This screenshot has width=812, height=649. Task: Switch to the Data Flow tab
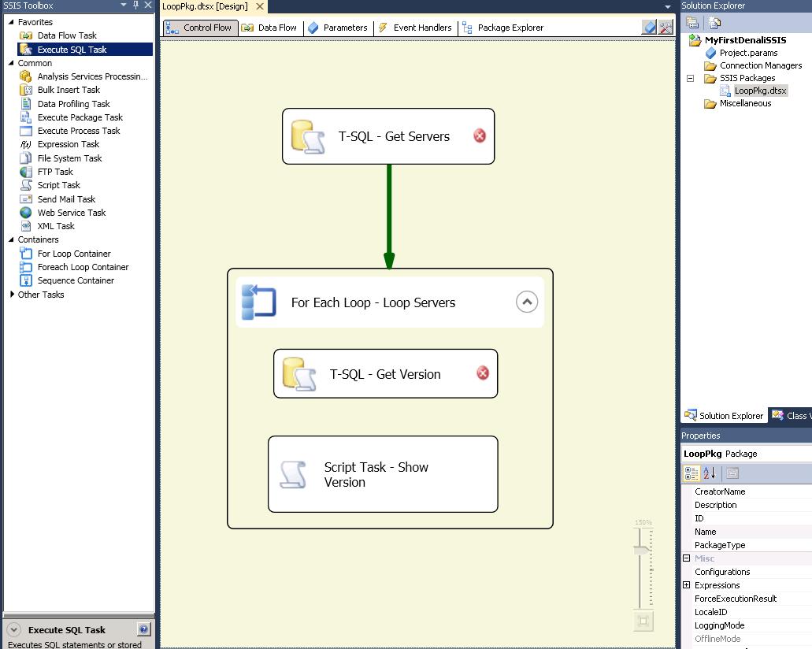tap(270, 28)
